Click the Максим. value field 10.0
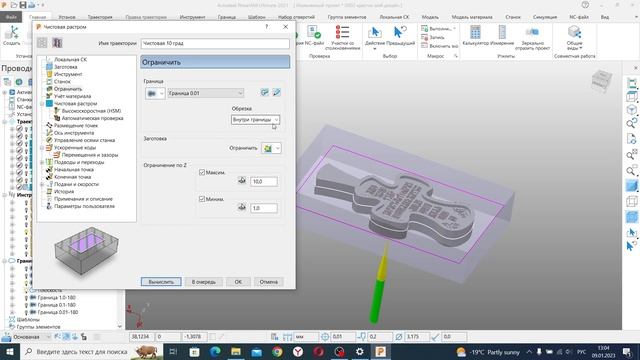Viewport: 640px width, 360px height. (x=264, y=181)
